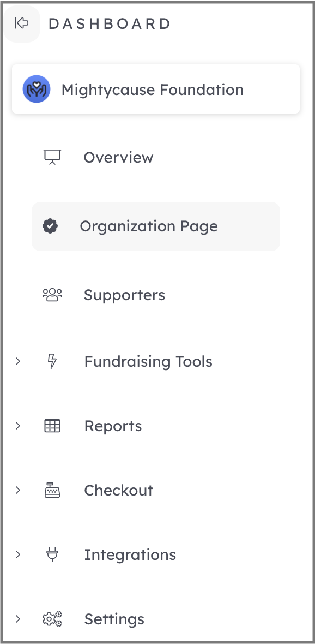Click the Settings gears icon
Viewport: 315px width, 644px height.
point(52,619)
